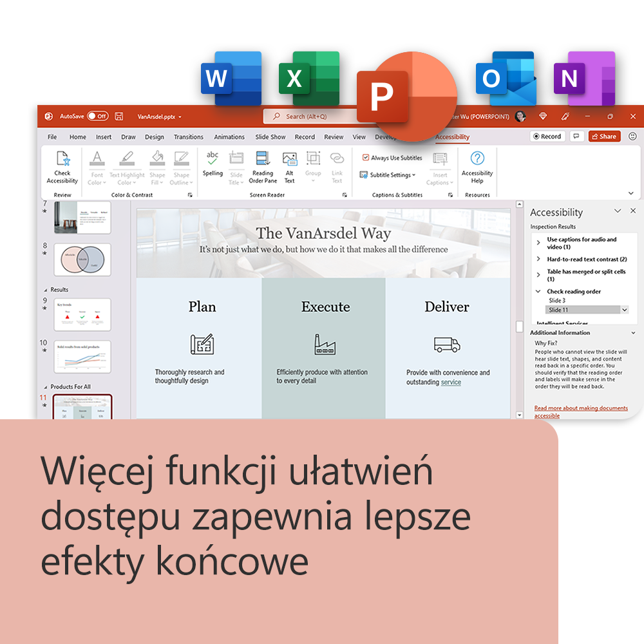Select Slide 3 in reading order results

coord(557,300)
